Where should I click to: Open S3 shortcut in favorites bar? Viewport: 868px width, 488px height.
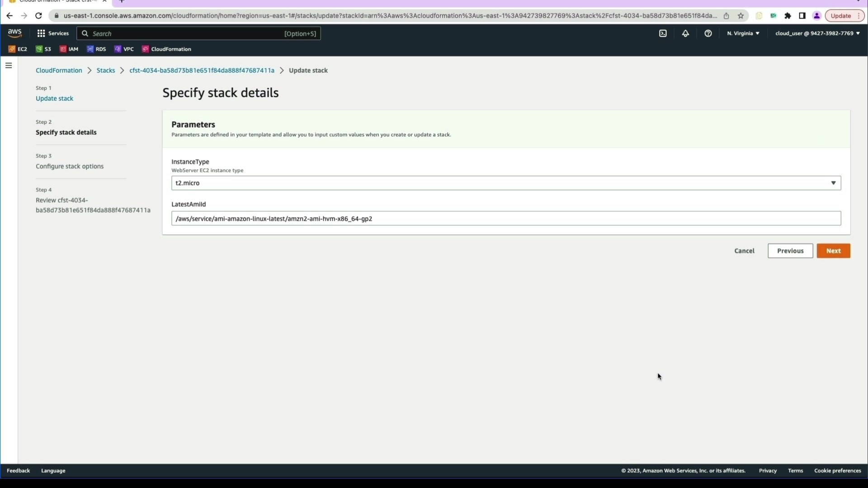(43, 49)
